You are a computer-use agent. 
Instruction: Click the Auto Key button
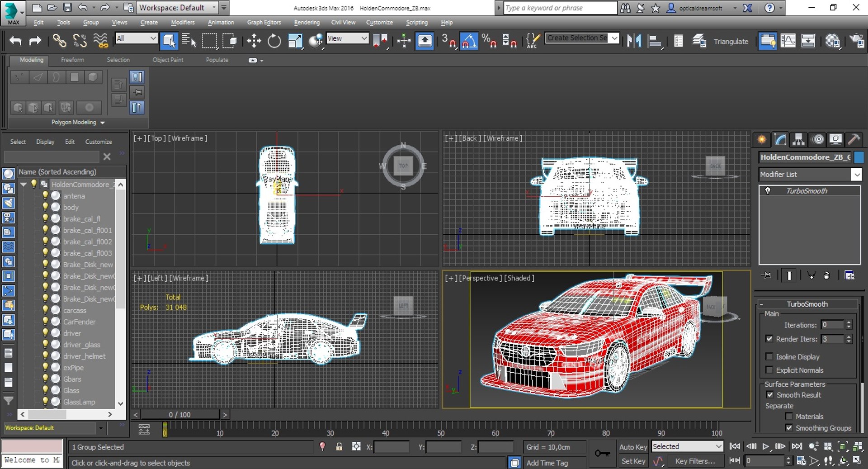(x=633, y=447)
